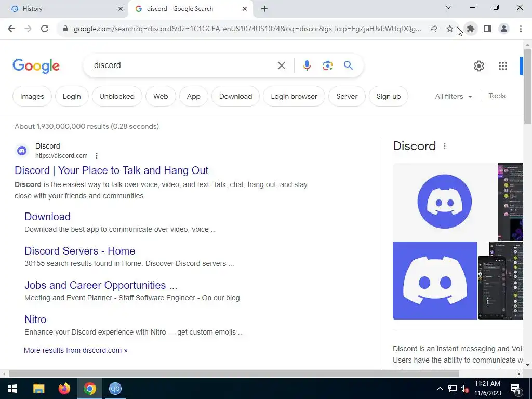The image size is (532, 399).
Task: Open the Google apps grid
Action: click(x=503, y=66)
